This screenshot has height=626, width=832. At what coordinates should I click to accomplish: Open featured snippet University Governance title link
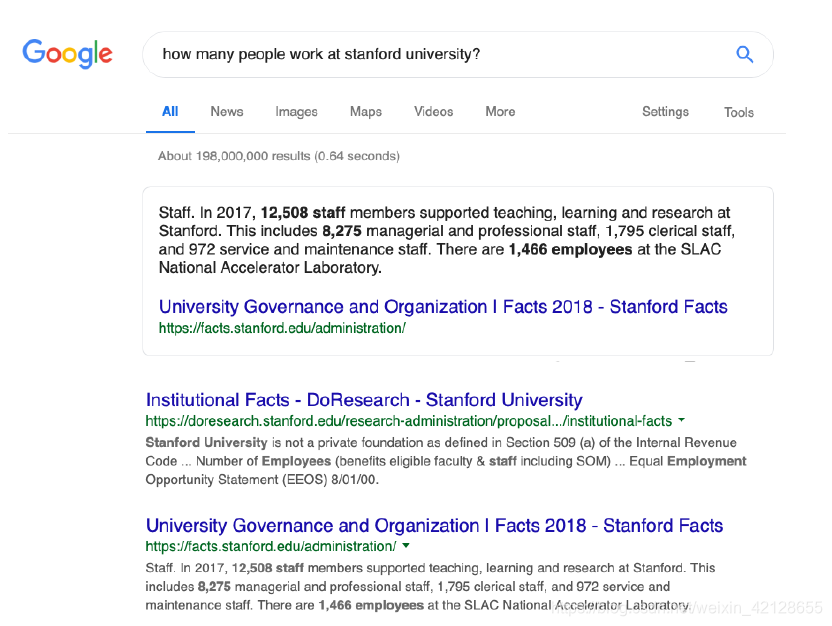[443, 307]
